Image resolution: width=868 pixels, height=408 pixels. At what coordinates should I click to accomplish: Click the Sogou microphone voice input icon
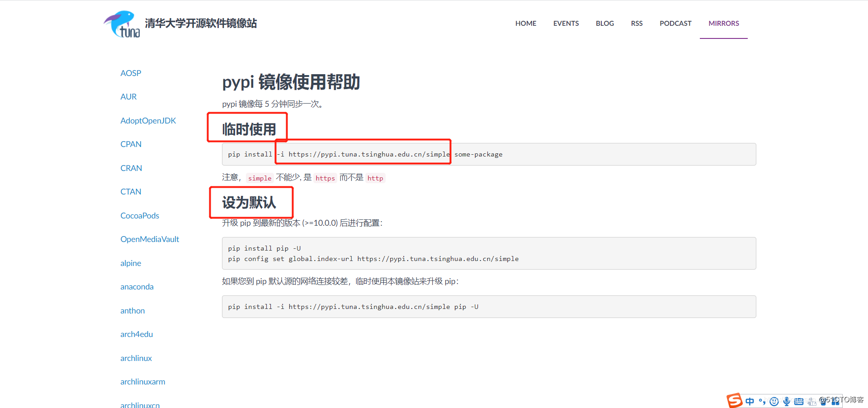787,401
